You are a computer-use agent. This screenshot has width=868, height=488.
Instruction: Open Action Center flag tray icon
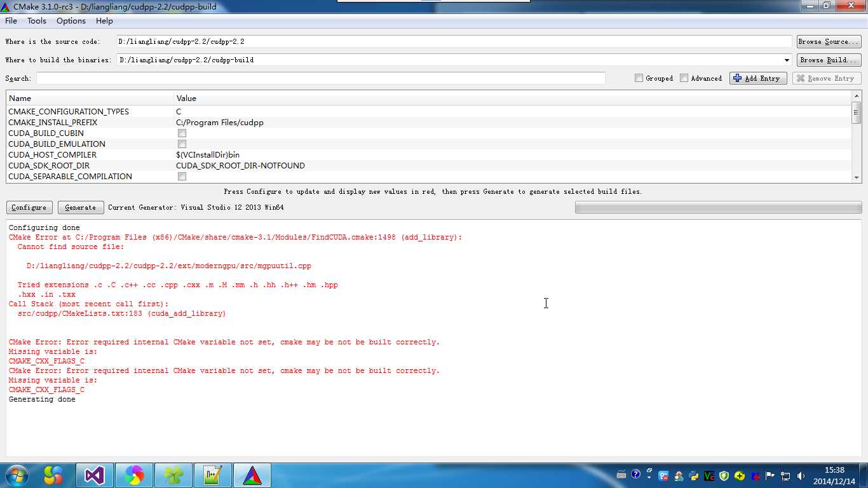point(770,476)
